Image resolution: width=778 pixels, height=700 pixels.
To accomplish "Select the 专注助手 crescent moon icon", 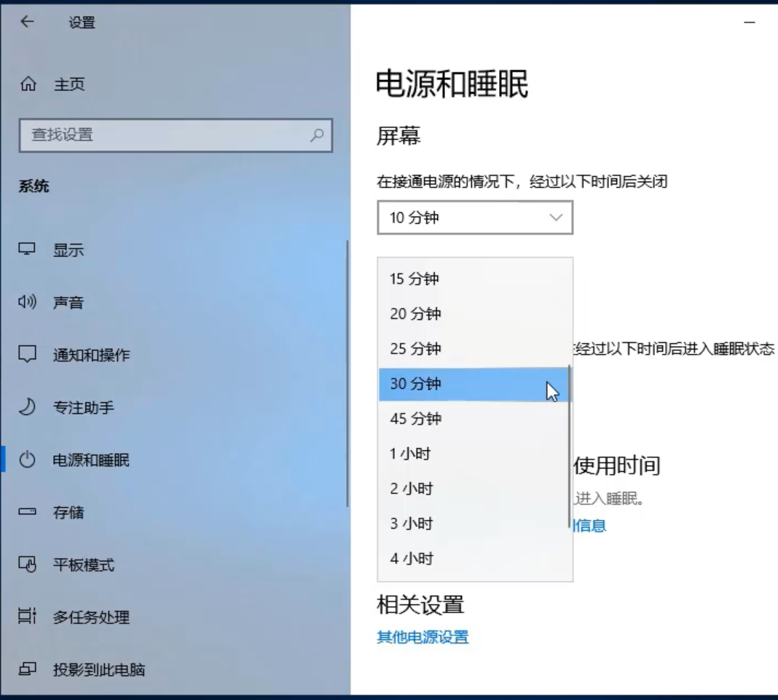I will (27, 407).
